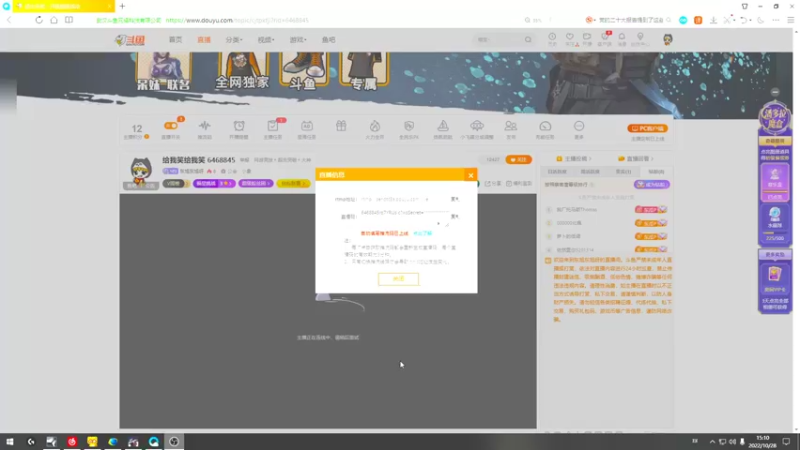The width and height of the screenshot is (800, 450).
Task: Open the browser hamburger menu
Action: click(x=790, y=20)
